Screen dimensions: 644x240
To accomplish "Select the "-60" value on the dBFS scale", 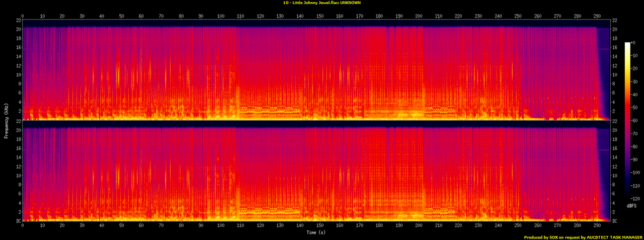I will [634, 121].
